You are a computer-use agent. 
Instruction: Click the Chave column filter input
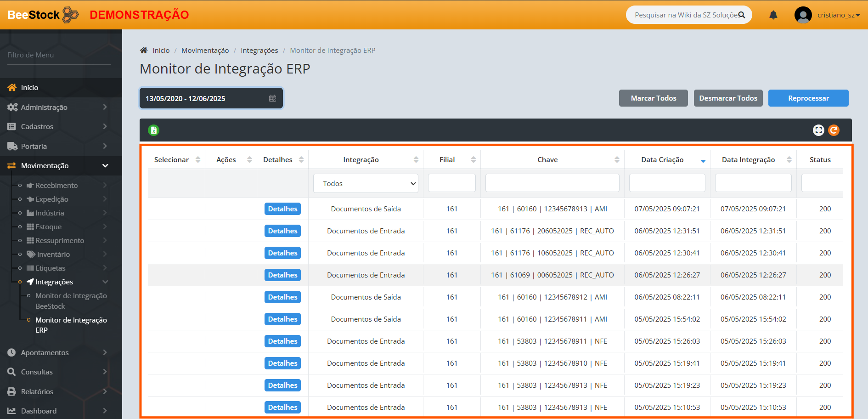tap(552, 183)
